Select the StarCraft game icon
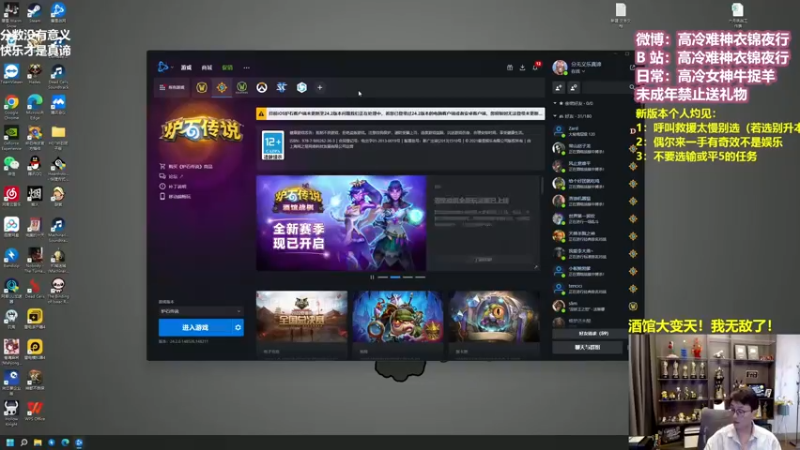This screenshot has width=800, height=450. coord(282,88)
